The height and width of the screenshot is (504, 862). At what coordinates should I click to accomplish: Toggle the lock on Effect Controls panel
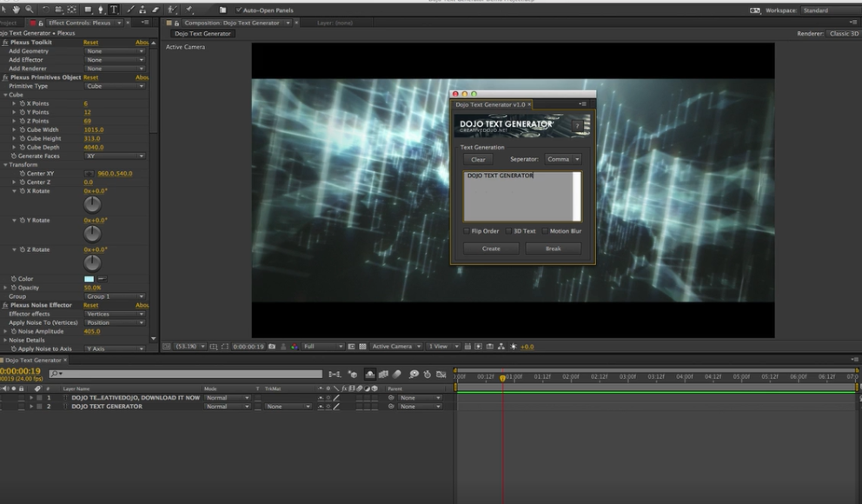(x=41, y=23)
